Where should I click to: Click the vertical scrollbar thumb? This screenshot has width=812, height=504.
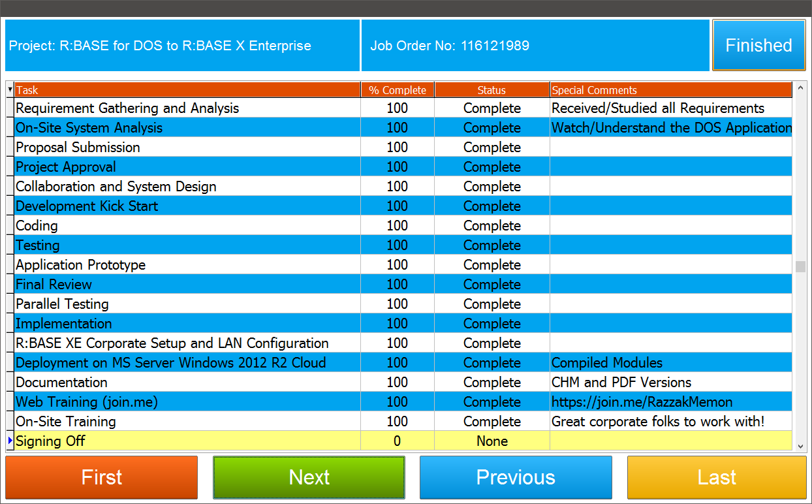coord(800,266)
